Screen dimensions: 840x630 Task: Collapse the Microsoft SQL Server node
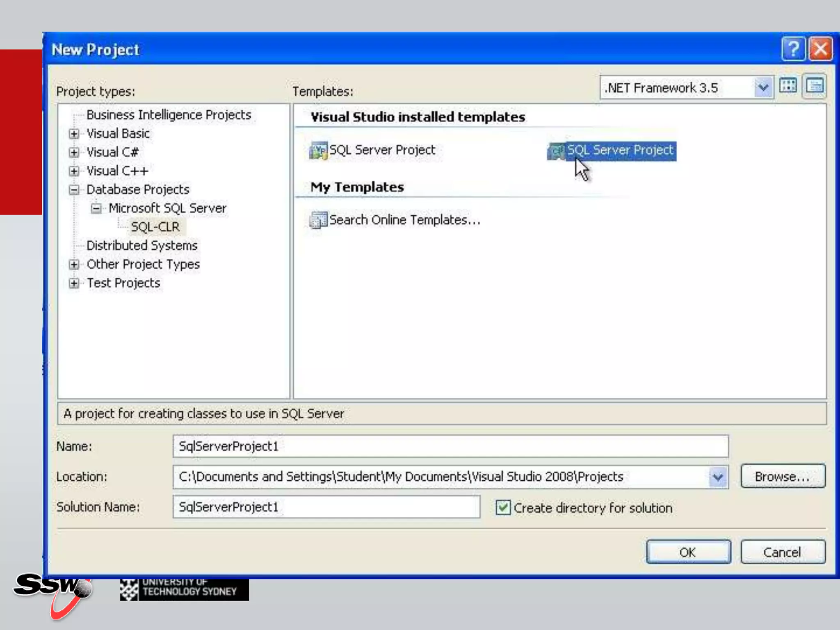[96, 208]
